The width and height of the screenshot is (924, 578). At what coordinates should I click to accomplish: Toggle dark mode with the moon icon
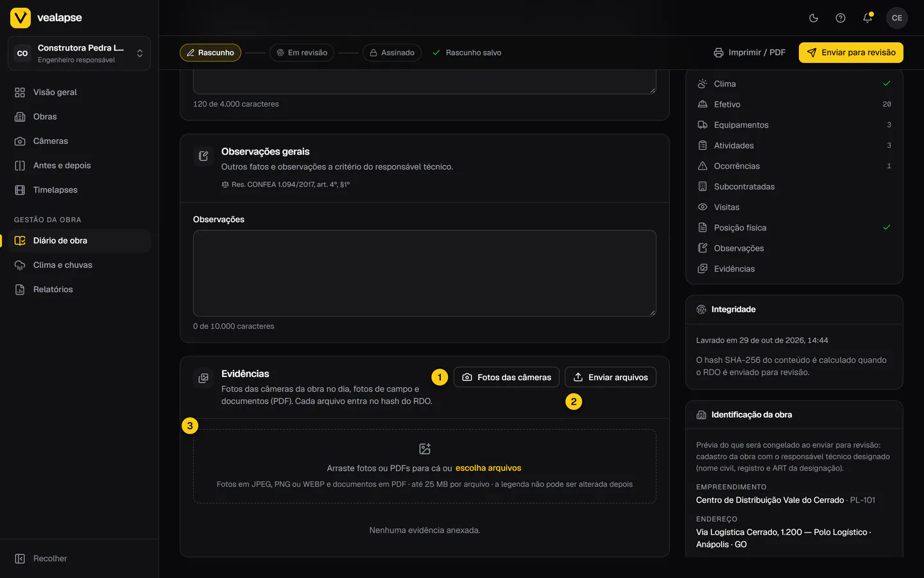814,18
